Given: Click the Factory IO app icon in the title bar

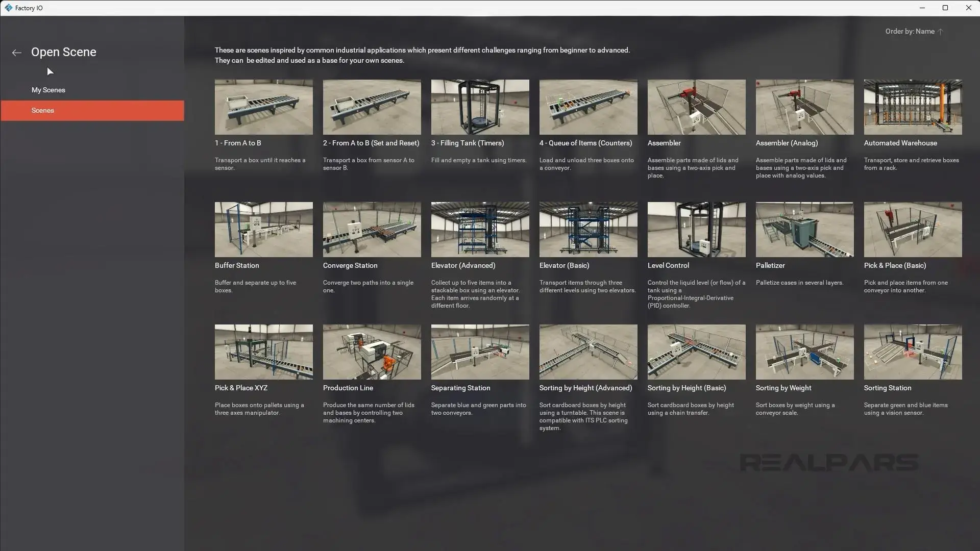Looking at the screenshot, I should (8, 8).
